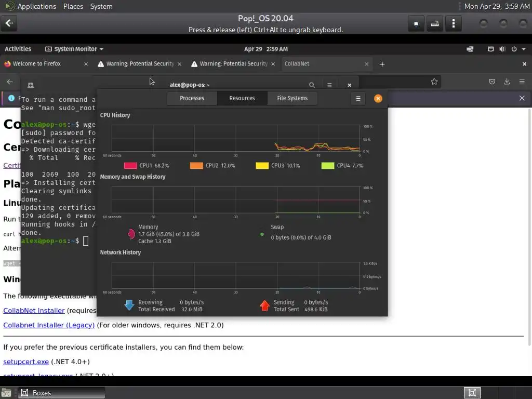Screen dimensions: 532x399
Task: Open the Boxes three-dot menu
Action: click(x=453, y=23)
